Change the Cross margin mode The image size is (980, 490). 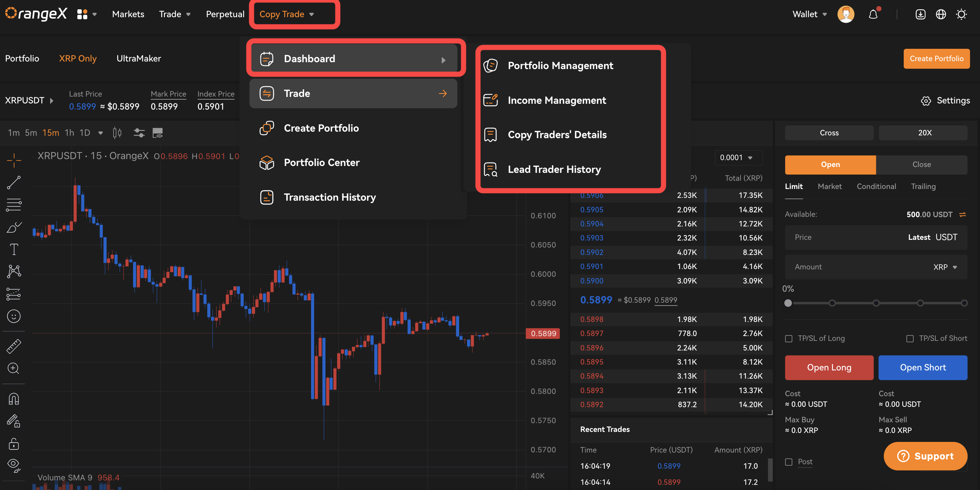(829, 133)
